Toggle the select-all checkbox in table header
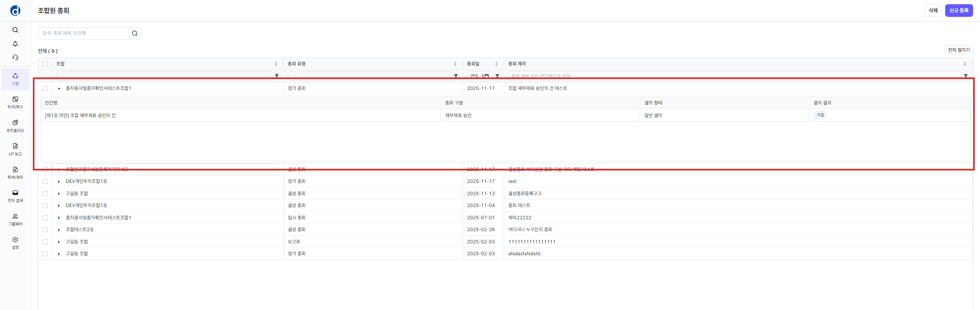980x310 pixels. (45, 64)
